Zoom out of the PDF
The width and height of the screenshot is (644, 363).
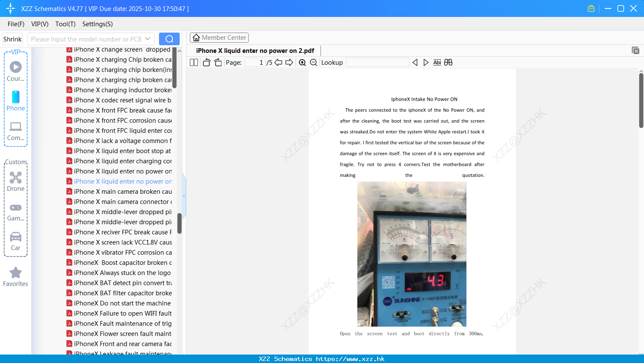click(x=313, y=62)
